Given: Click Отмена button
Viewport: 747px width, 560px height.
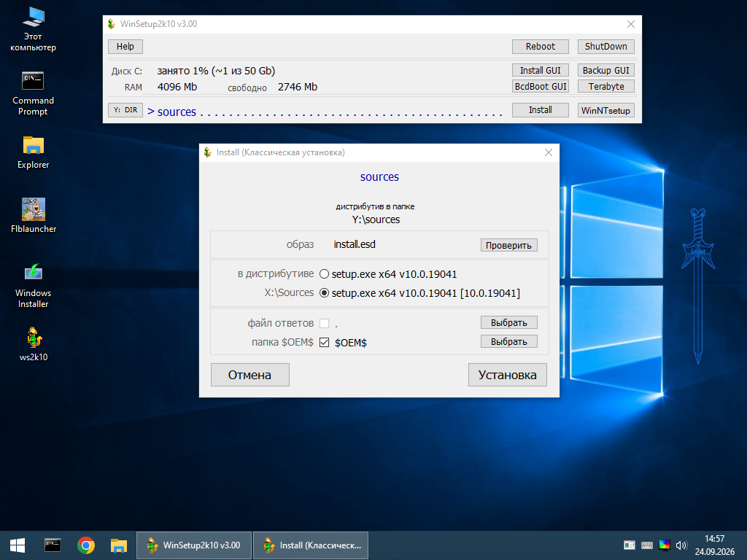Looking at the screenshot, I should [249, 375].
